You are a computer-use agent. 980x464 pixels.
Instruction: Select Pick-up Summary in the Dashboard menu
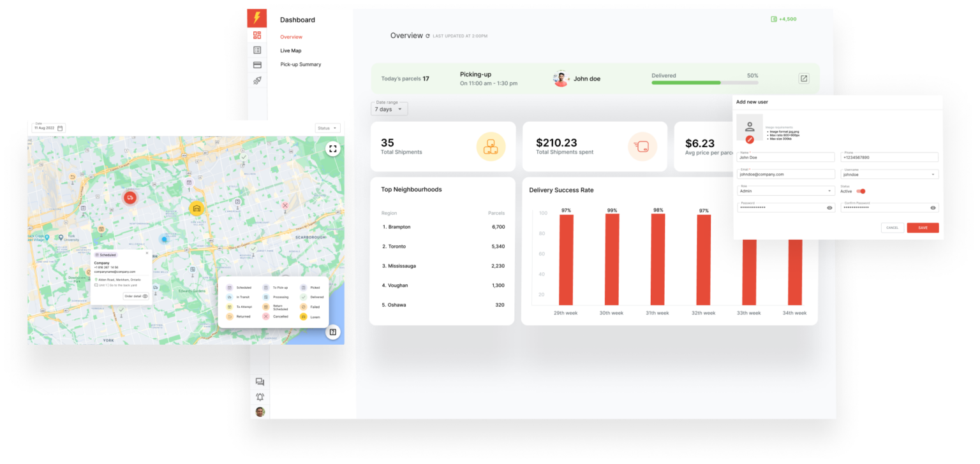click(x=301, y=64)
